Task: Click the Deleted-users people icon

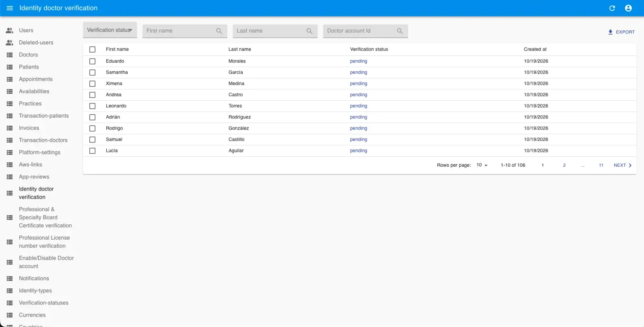Action: coord(10,42)
